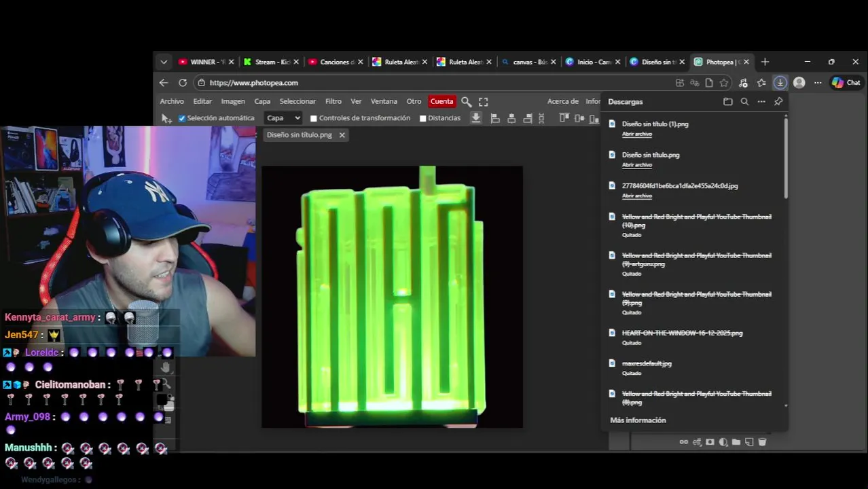This screenshot has height=489, width=868.
Task: Reload the page with refresh icon
Action: (183, 82)
